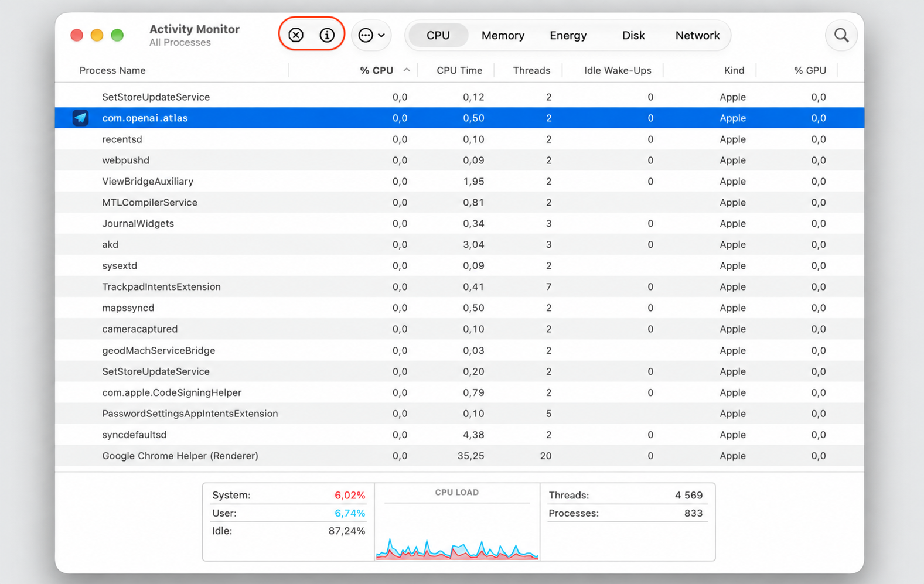Image resolution: width=924 pixels, height=584 pixels.
Task: Select the TrackpadIntentsExtension process row
Action: tap(459, 286)
